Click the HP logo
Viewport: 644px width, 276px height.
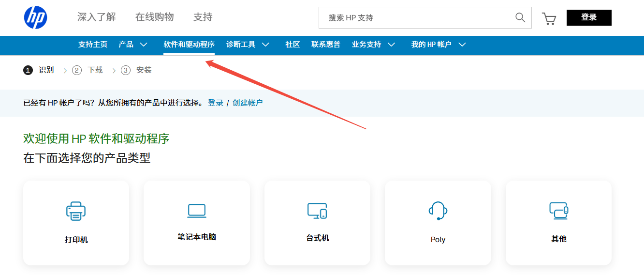coord(35,18)
